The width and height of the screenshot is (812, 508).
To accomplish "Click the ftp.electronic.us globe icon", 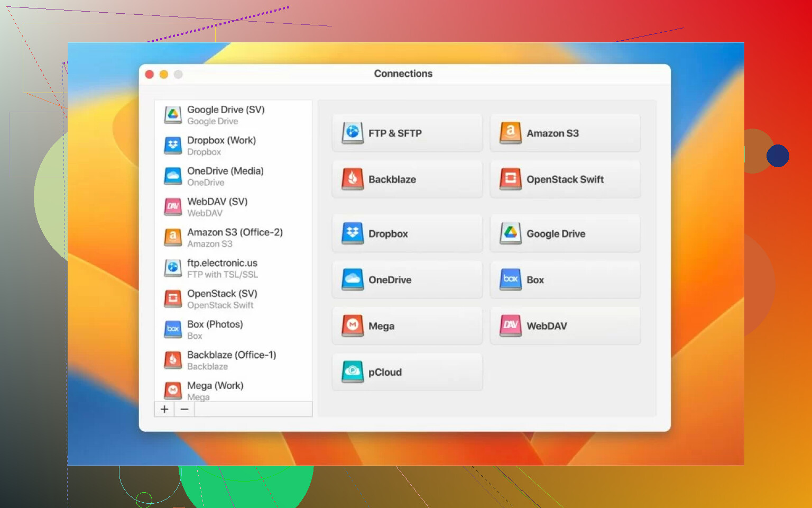I will pyautogui.click(x=173, y=268).
